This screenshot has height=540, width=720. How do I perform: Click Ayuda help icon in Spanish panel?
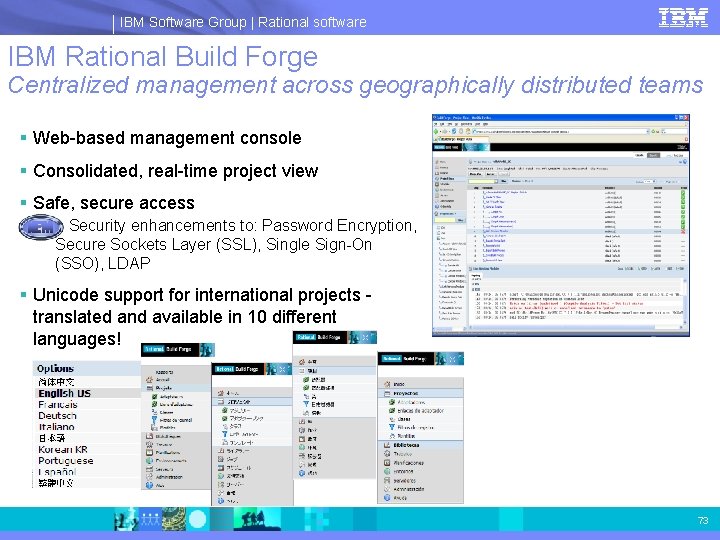coord(387,498)
